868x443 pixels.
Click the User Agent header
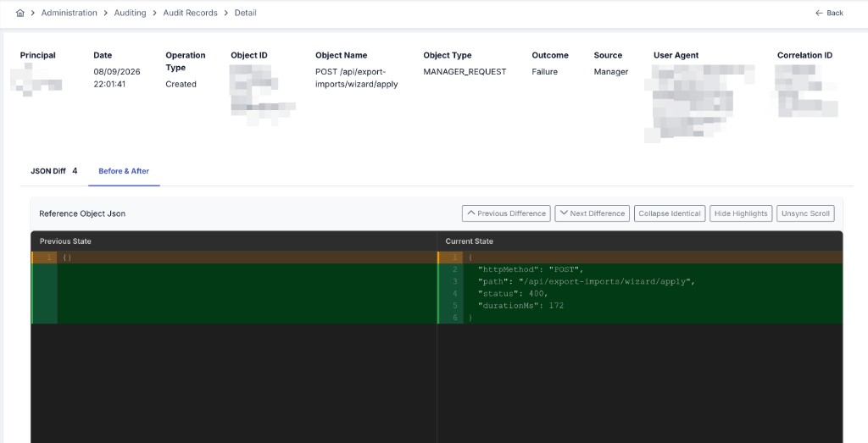tap(676, 55)
